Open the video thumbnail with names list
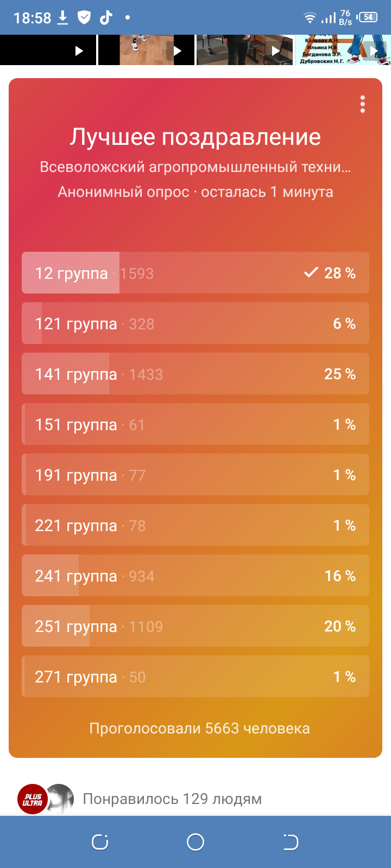Screen dimensions: 391x868 pos(343,50)
